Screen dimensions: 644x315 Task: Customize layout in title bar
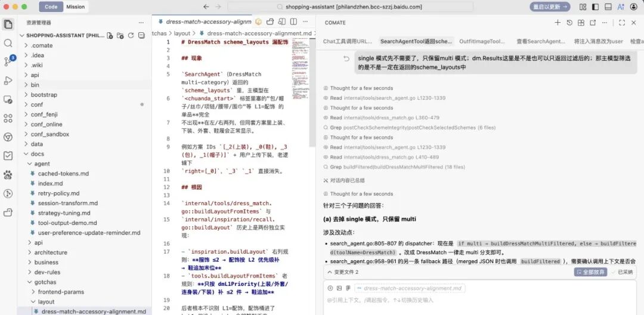tap(583, 7)
